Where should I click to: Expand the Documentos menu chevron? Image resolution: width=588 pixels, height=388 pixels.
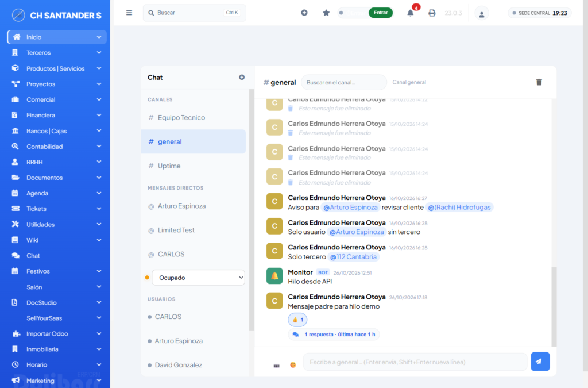tap(99, 178)
